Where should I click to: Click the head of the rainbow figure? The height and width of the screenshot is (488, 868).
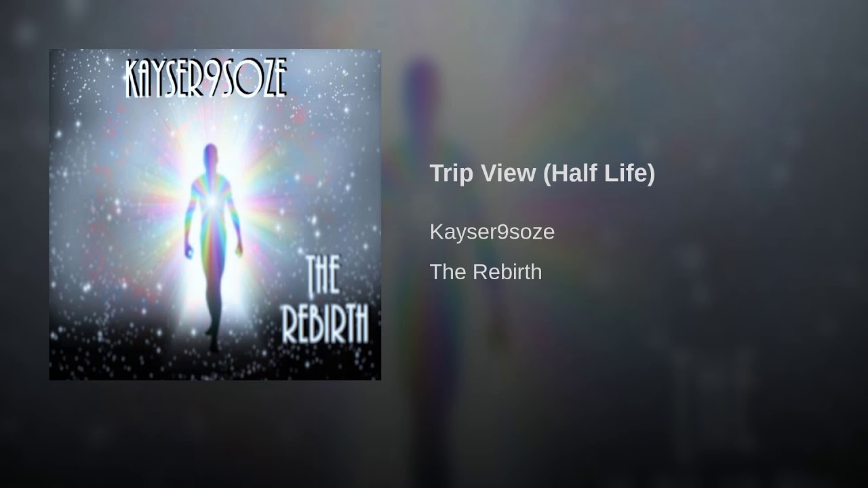[211, 154]
